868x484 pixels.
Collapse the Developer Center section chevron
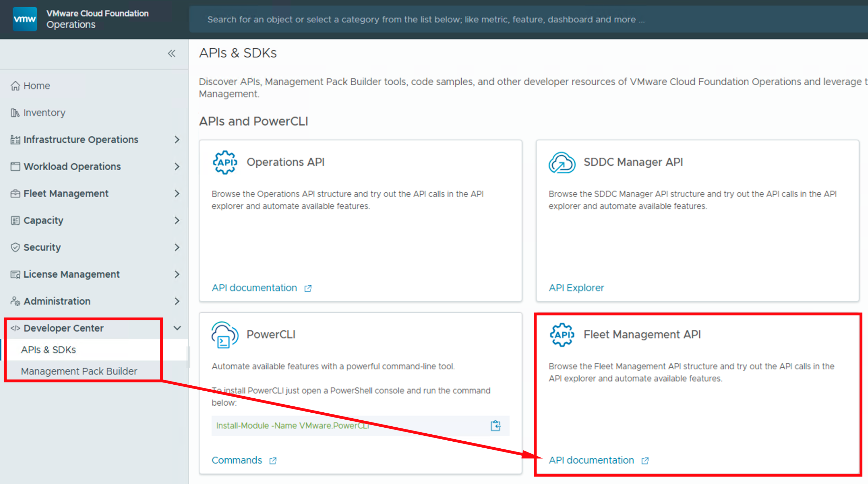pyautogui.click(x=177, y=328)
